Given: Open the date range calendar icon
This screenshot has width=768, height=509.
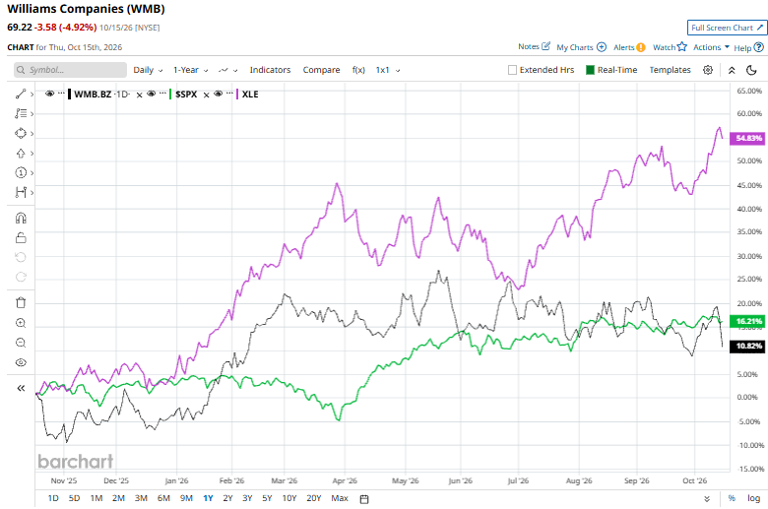Looking at the screenshot, I should 364,499.
